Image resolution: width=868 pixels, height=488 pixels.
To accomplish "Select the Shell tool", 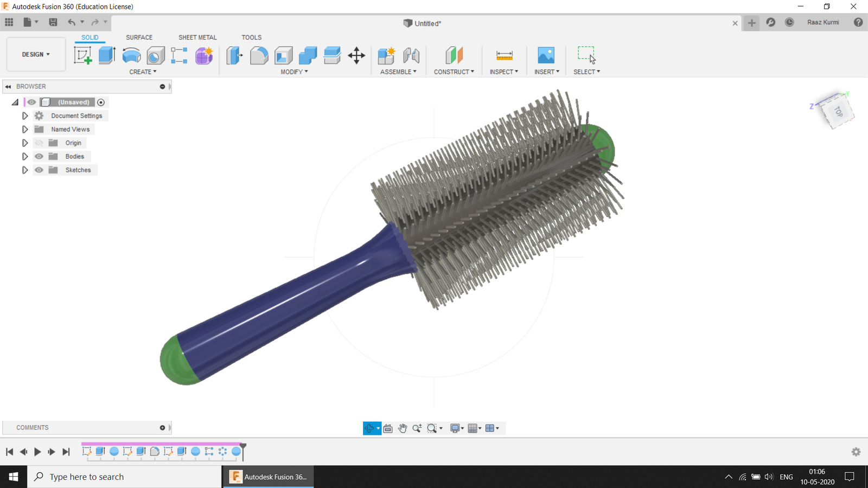I will 283,55.
